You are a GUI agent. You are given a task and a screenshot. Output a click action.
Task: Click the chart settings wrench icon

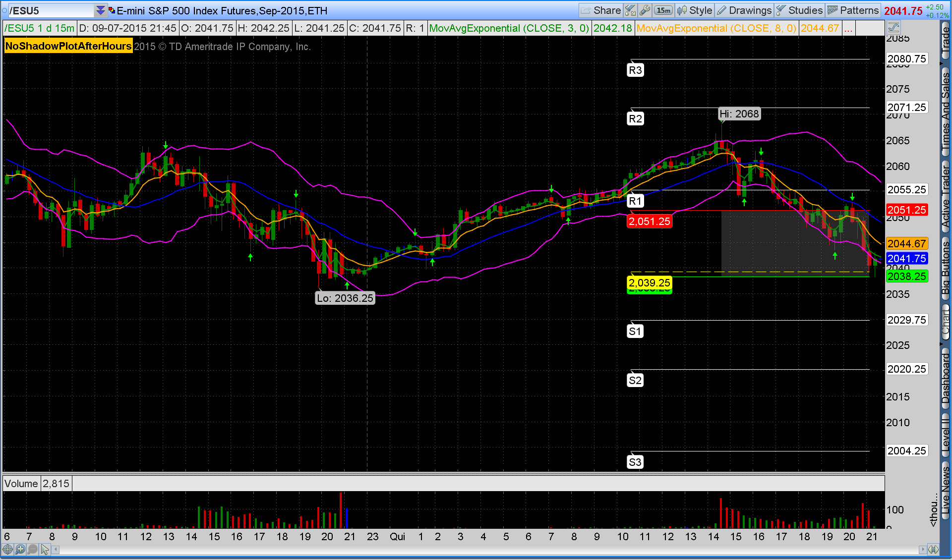point(645,10)
